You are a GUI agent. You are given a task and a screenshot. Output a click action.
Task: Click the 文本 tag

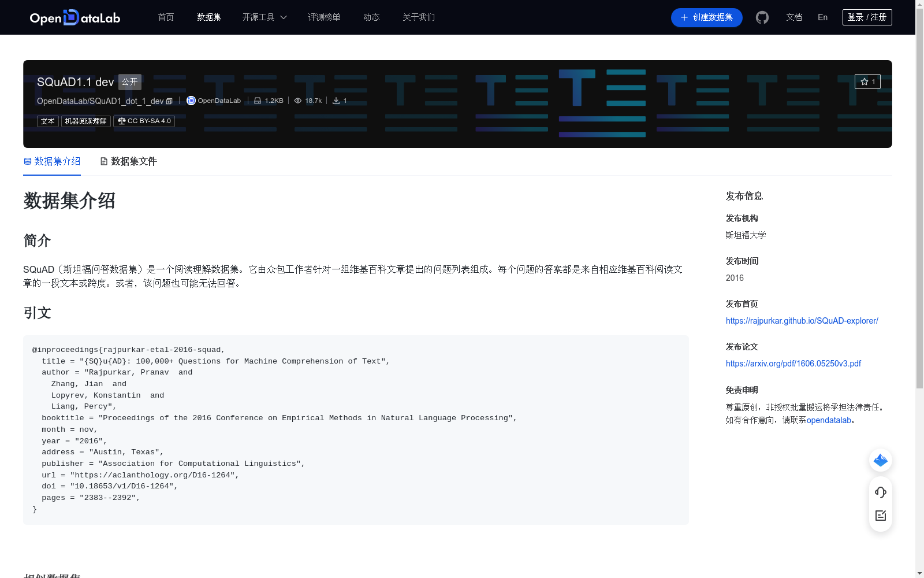(48, 121)
